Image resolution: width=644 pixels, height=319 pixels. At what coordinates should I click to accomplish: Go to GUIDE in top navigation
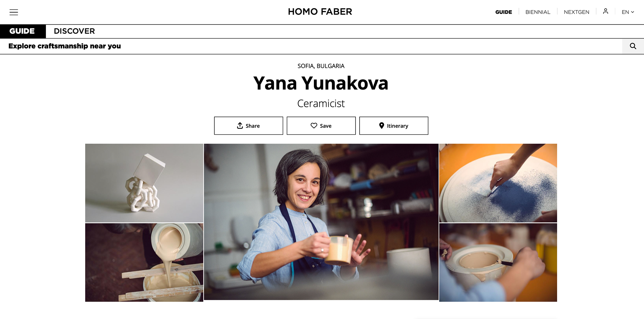coord(503,12)
